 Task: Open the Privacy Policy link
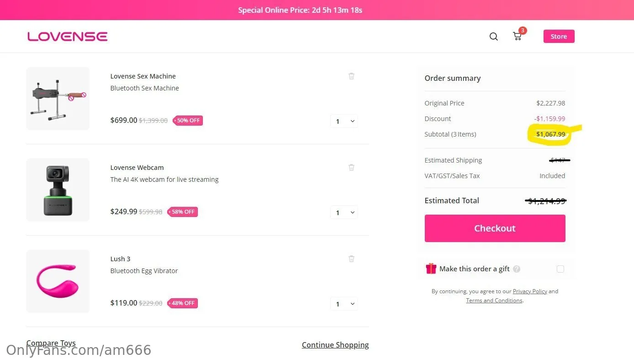(x=530, y=291)
